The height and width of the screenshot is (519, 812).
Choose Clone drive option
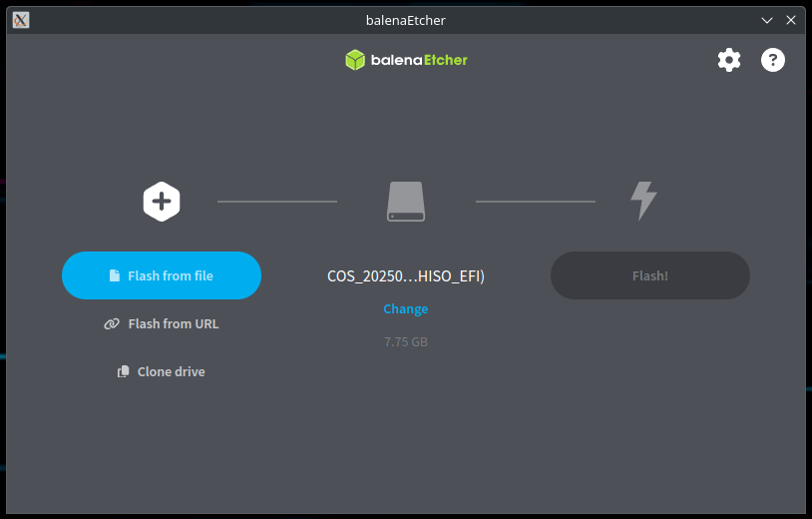[x=162, y=371]
